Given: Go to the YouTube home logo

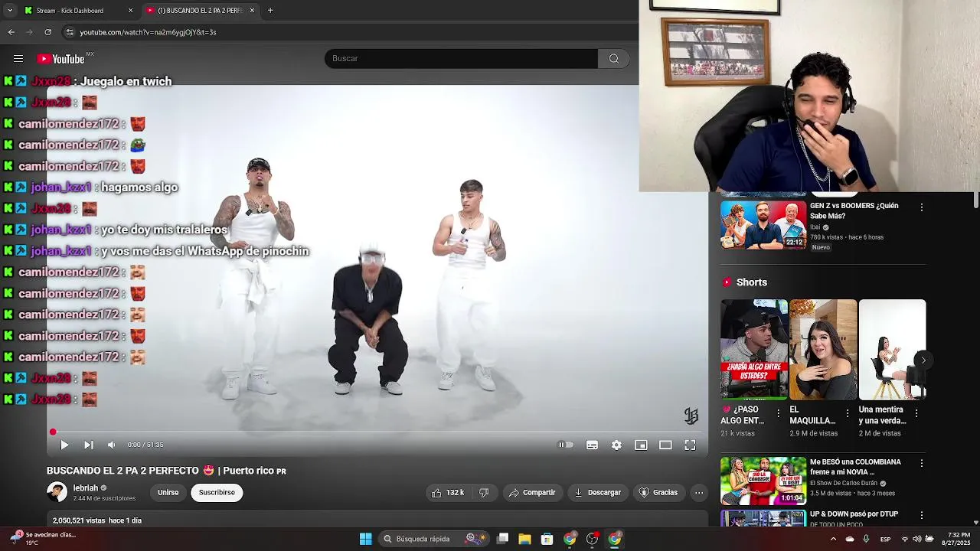Looking at the screenshot, I should point(61,59).
